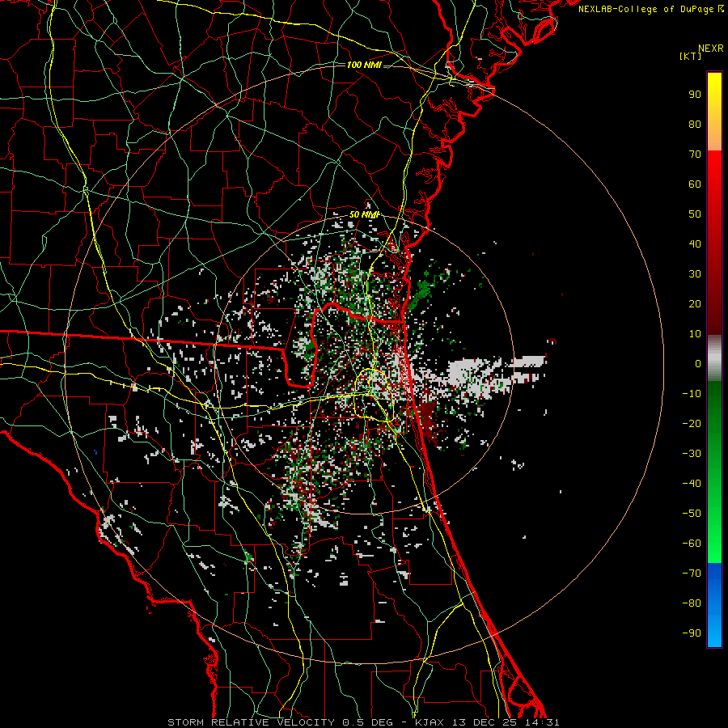The image size is (728, 728).
Task: Click the 50 value on the velocity scale
Action: pyautogui.click(x=695, y=214)
